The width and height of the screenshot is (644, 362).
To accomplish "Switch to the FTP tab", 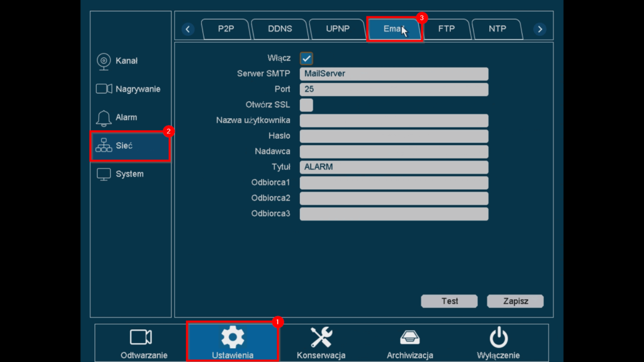I will pyautogui.click(x=446, y=29).
